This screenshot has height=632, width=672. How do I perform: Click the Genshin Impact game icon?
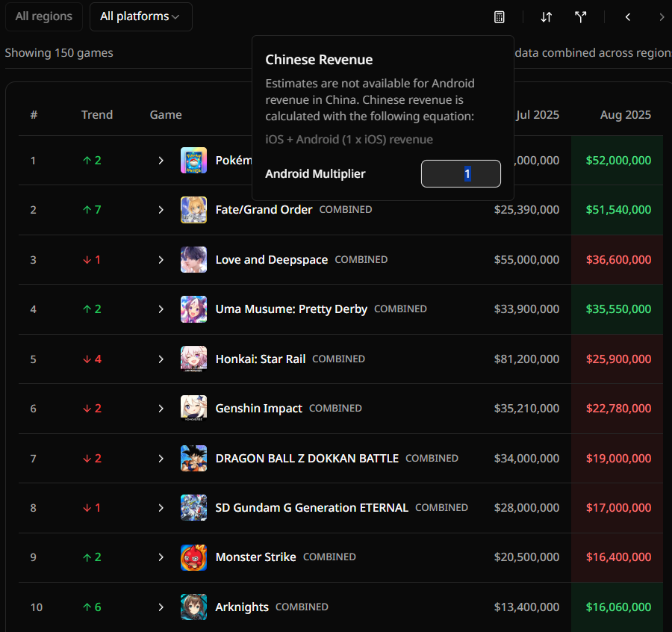(193, 409)
